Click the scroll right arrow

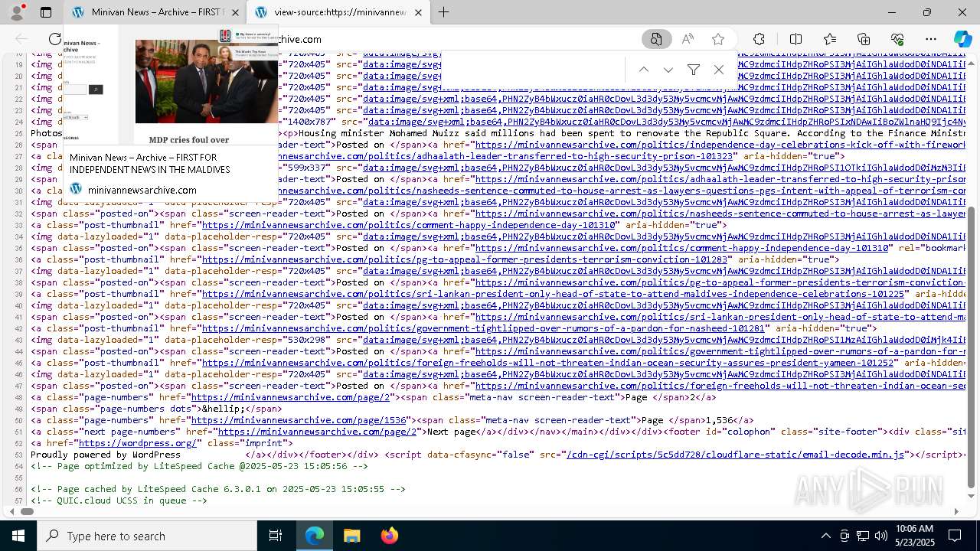coord(956,511)
